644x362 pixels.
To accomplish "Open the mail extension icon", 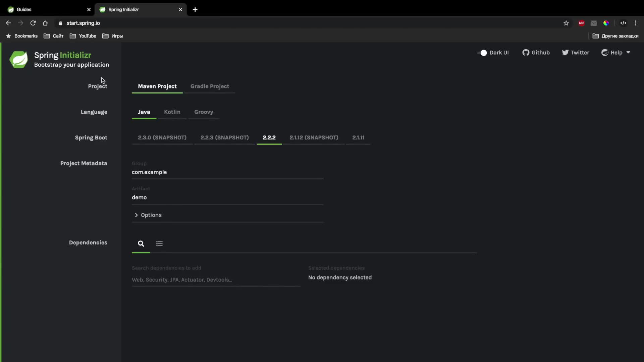I will pyautogui.click(x=594, y=23).
